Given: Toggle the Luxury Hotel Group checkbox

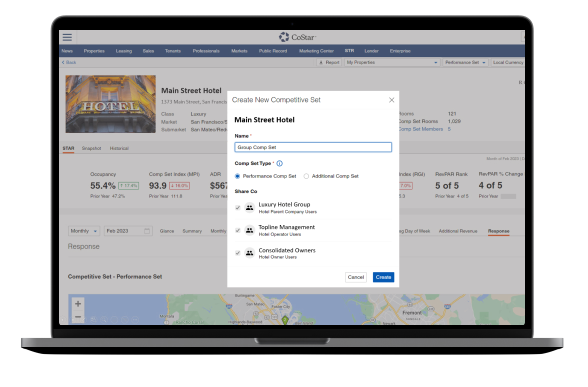Looking at the screenshot, I should [x=237, y=208].
